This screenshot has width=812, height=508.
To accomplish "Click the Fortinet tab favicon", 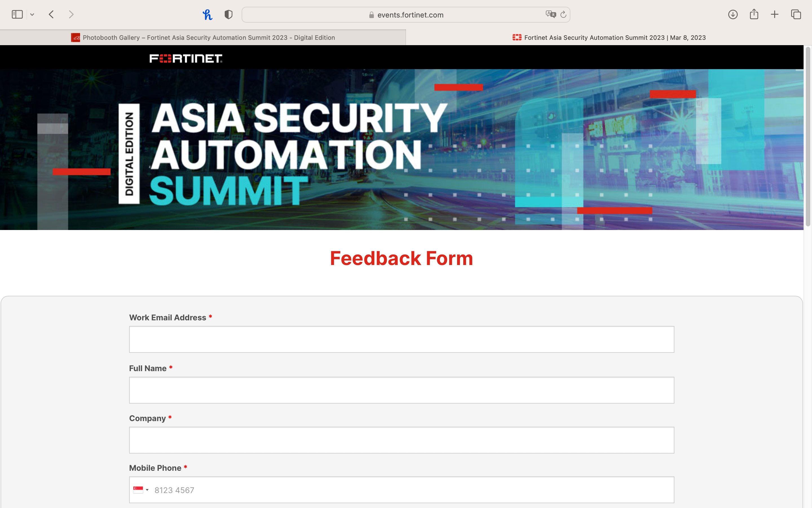I will 517,37.
